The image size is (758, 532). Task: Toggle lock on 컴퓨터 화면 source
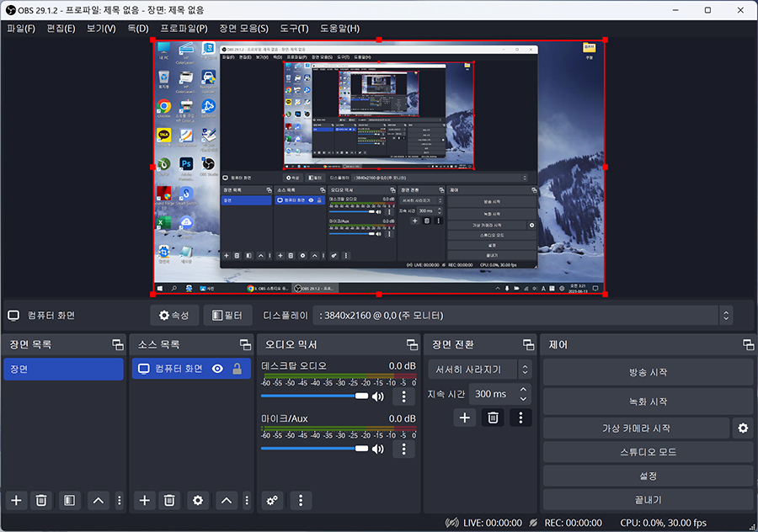pyautogui.click(x=237, y=369)
